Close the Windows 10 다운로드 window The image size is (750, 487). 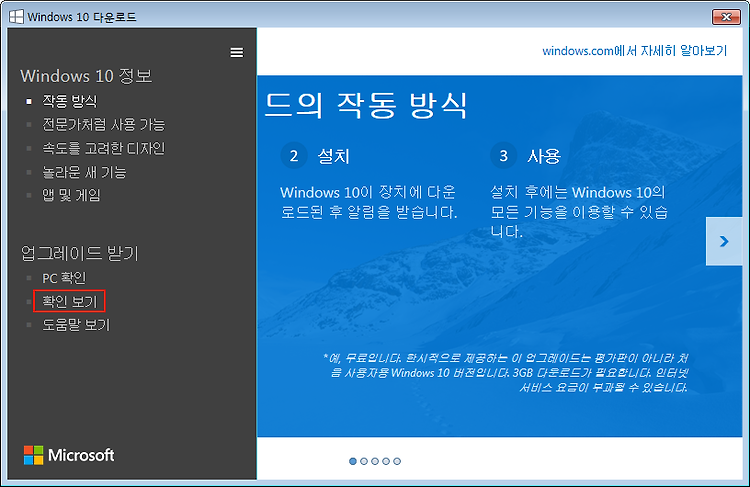tap(726, 17)
